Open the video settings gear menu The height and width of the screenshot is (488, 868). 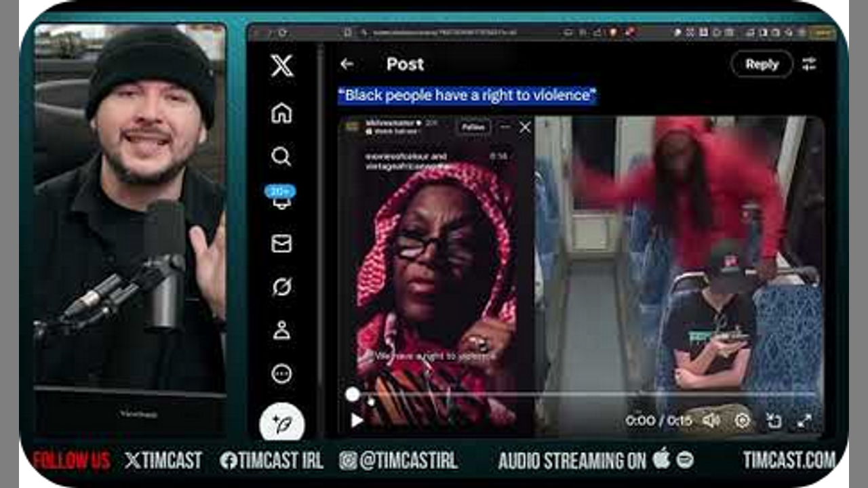pos(743,421)
